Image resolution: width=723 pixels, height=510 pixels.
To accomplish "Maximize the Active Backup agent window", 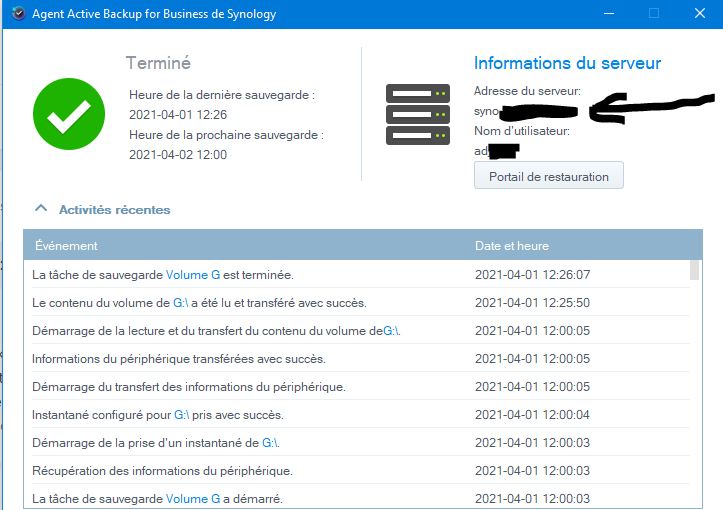I will tap(654, 14).
